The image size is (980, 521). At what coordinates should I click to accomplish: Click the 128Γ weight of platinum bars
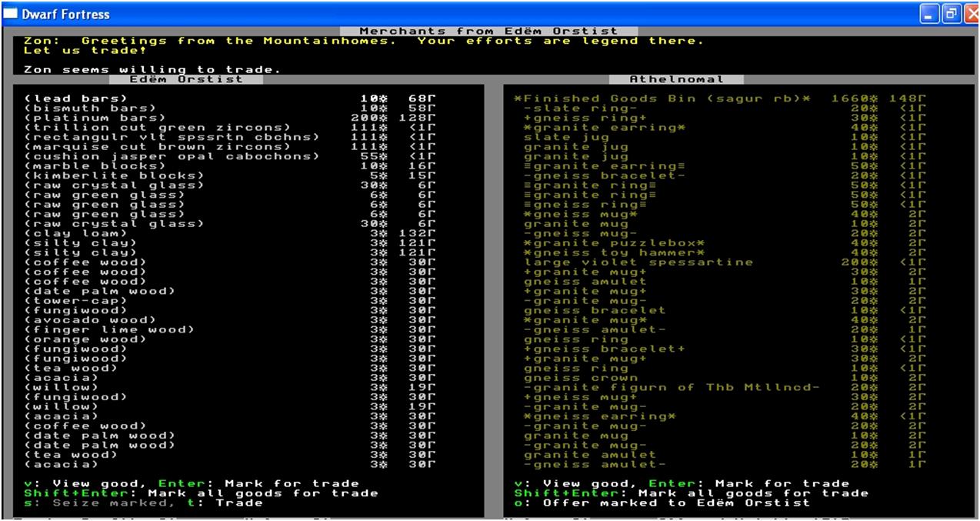pos(418,118)
